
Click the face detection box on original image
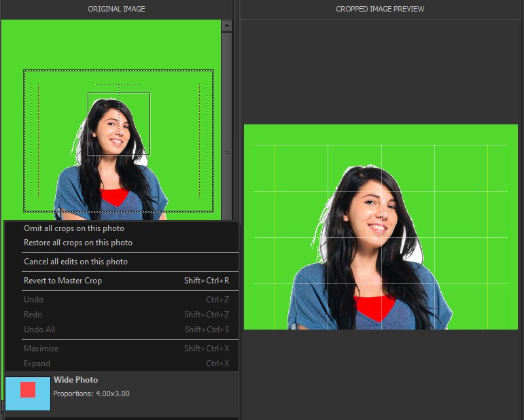click(x=118, y=124)
